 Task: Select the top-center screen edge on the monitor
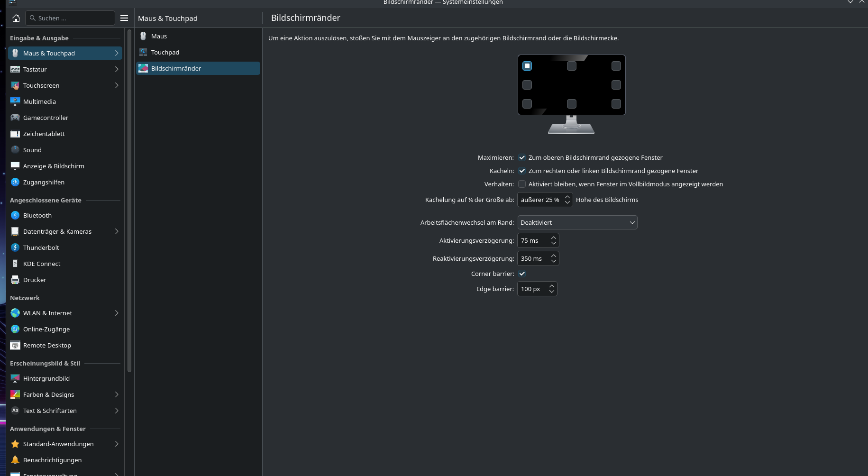[x=572, y=66]
